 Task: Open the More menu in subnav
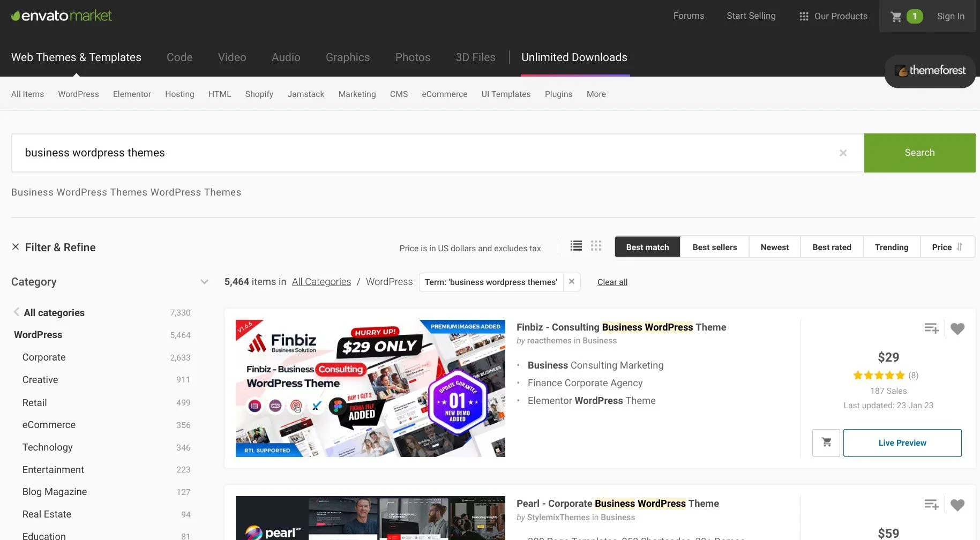596,94
